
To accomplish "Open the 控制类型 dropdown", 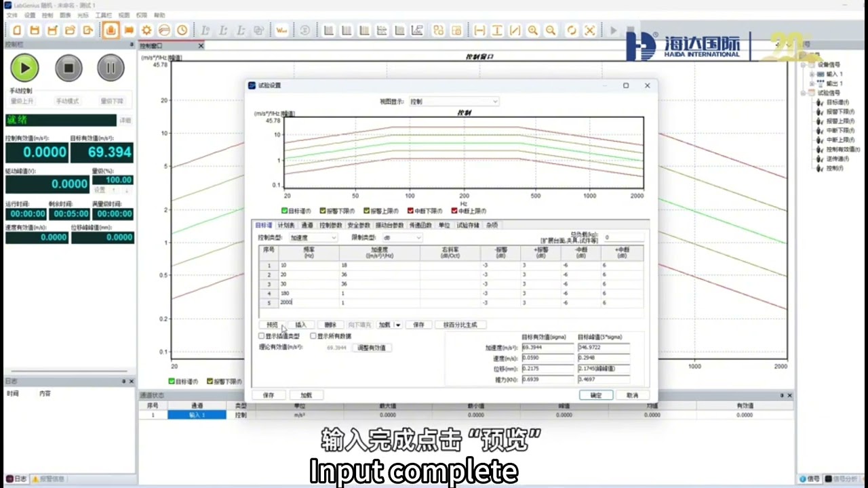I will pos(313,238).
